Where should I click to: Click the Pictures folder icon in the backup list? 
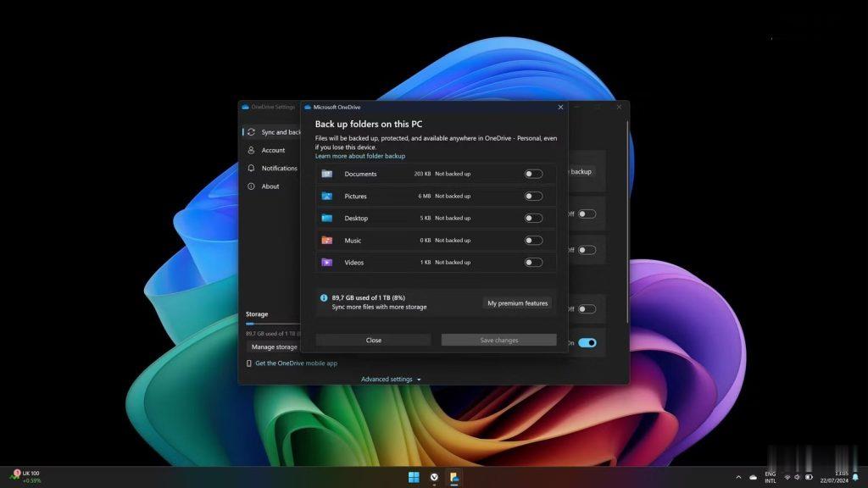[x=327, y=196]
